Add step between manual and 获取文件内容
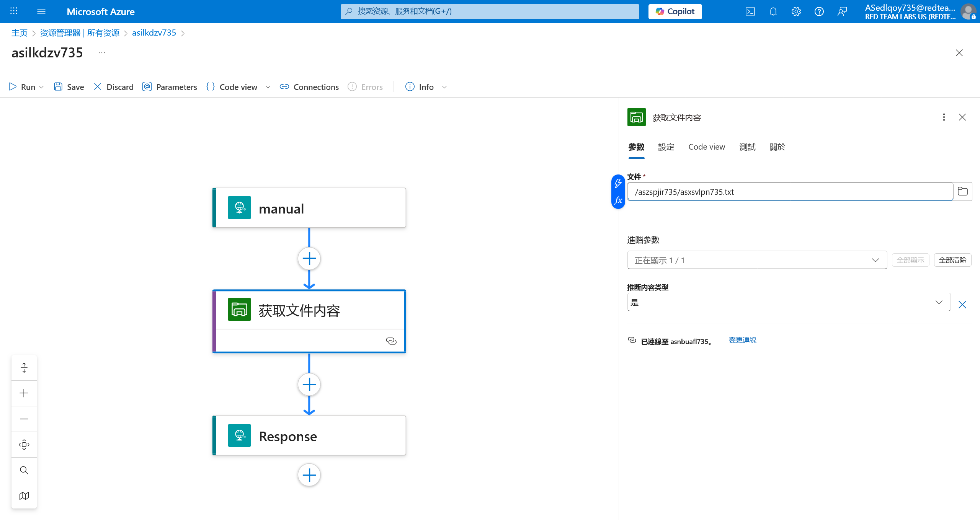The height and width of the screenshot is (520, 980). 309,259
